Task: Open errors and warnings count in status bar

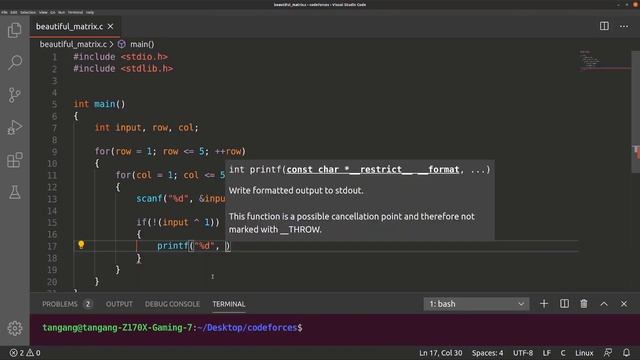Action: (x=25, y=353)
